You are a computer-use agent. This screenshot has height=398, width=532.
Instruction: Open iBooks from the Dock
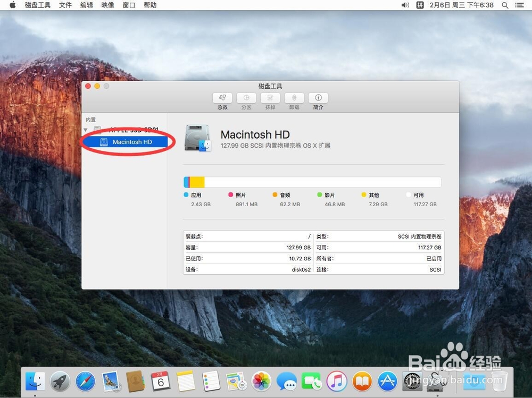tap(362, 381)
